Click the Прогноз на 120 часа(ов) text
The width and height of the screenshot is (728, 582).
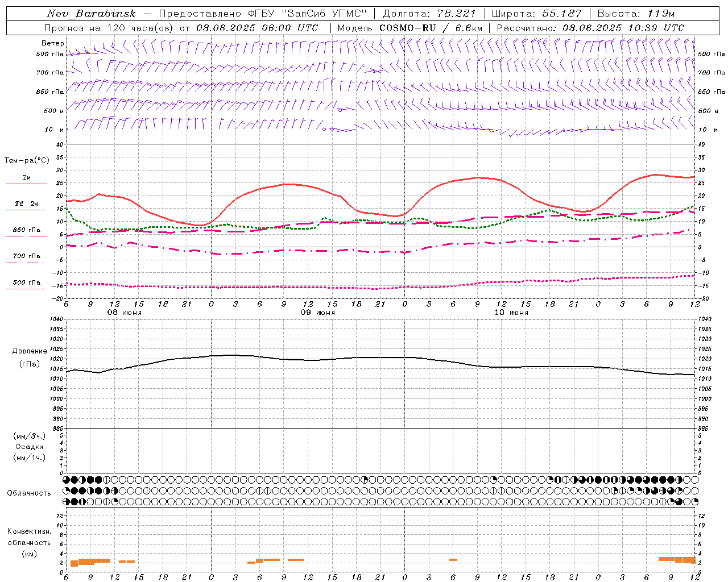tap(109, 28)
